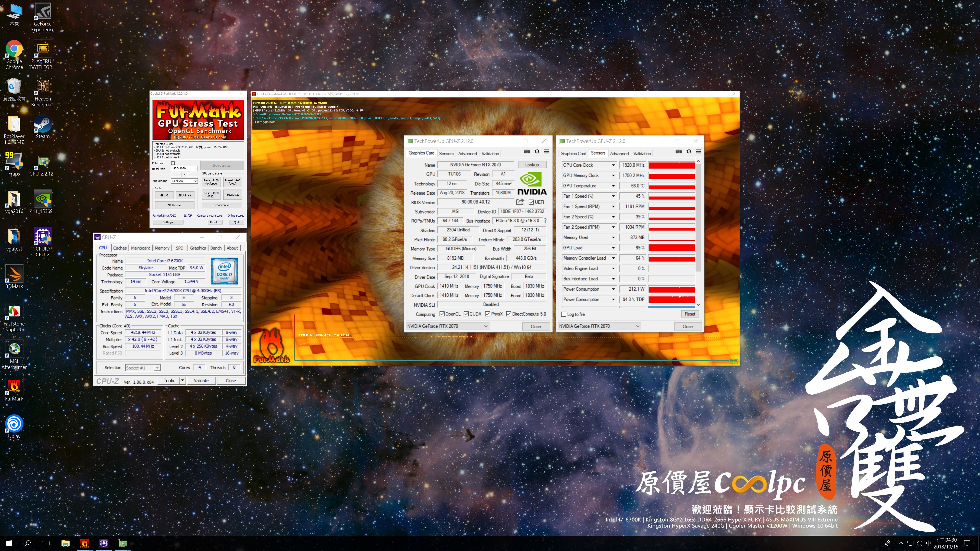Toggle the UEFI checkbox in GPU-Z
Screen dimensions: 980x551
click(x=531, y=202)
